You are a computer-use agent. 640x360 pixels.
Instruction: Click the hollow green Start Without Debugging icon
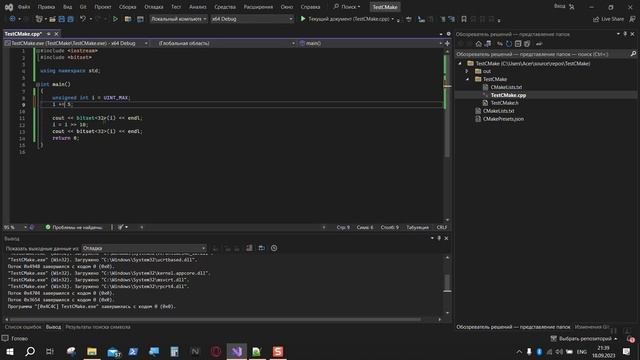tap(115, 19)
